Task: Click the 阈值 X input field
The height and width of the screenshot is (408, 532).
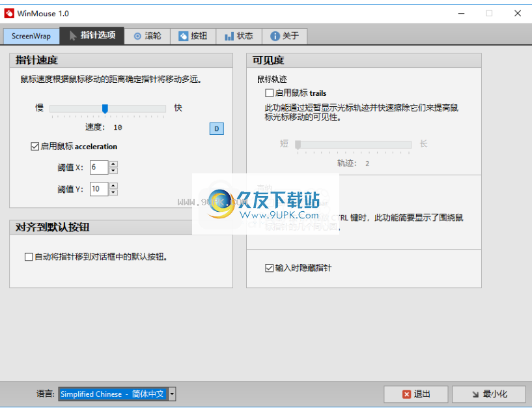Action: click(x=99, y=167)
